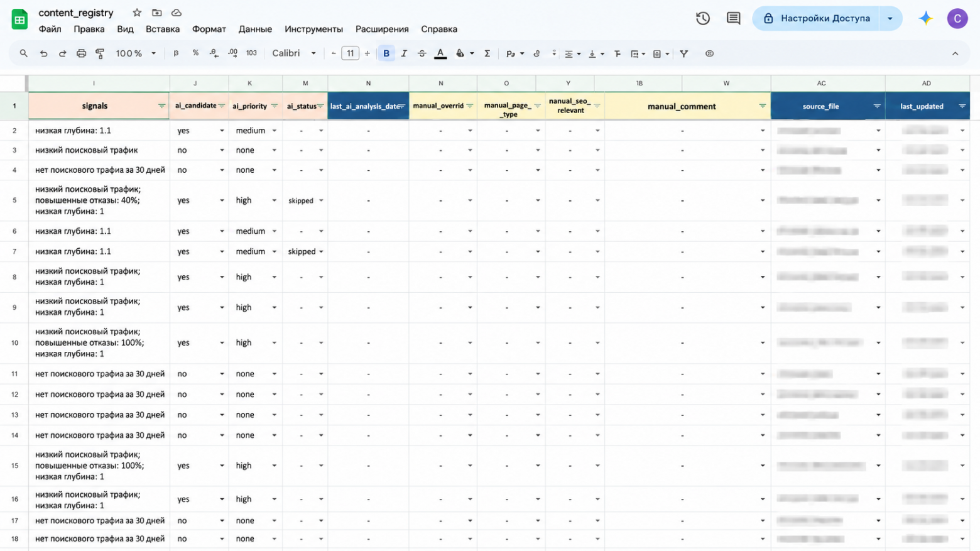Click the font size input field
The height and width of the screenshot is (551, 980).
350,53
